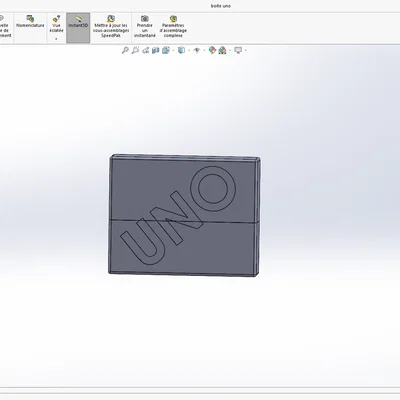Expand the Vue éclatée dropdown arrow
Viewport: 400px width, 400px height.
tap(56, 39)
